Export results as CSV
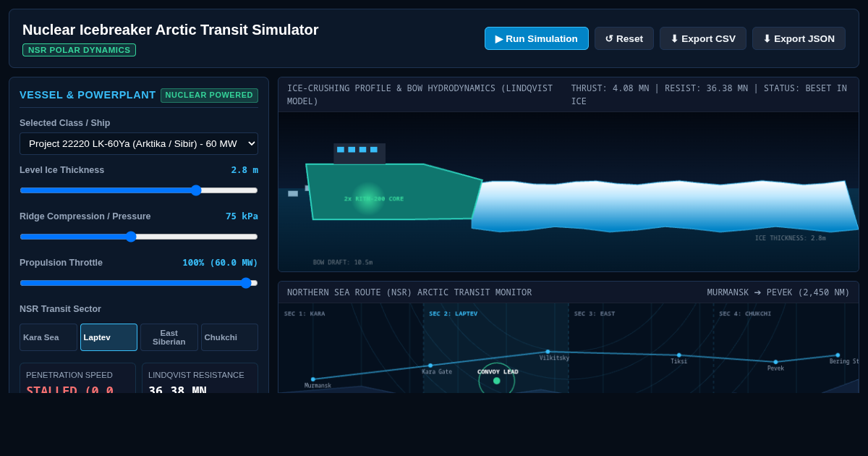This screenshot has height=456, width=868. click(703, 38)
